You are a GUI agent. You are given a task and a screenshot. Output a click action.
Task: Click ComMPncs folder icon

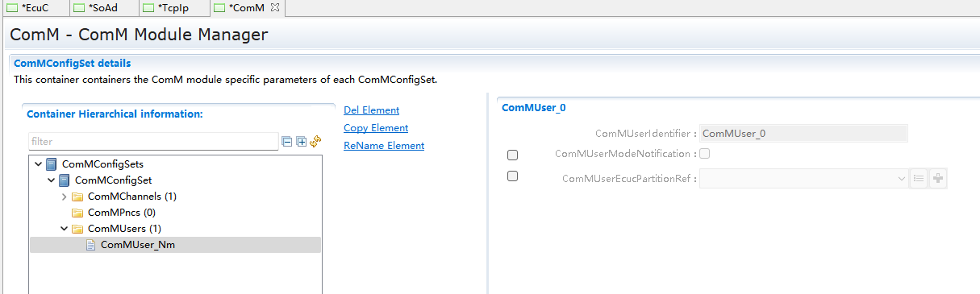click(78, 213)
